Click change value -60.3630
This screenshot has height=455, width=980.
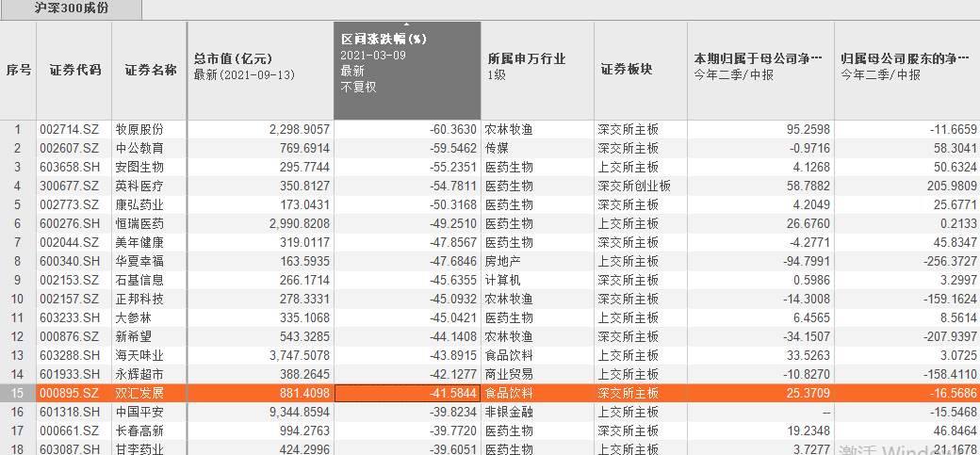(407, 129)
